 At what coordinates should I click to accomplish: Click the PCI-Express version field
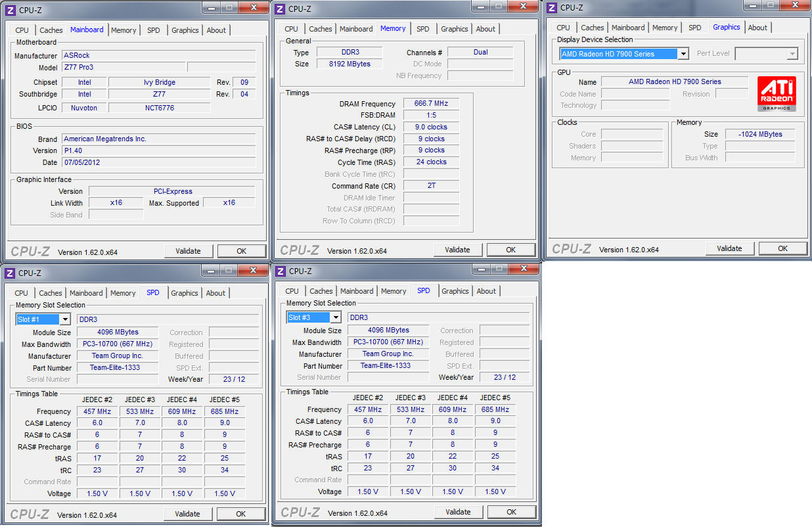[172, 191]
